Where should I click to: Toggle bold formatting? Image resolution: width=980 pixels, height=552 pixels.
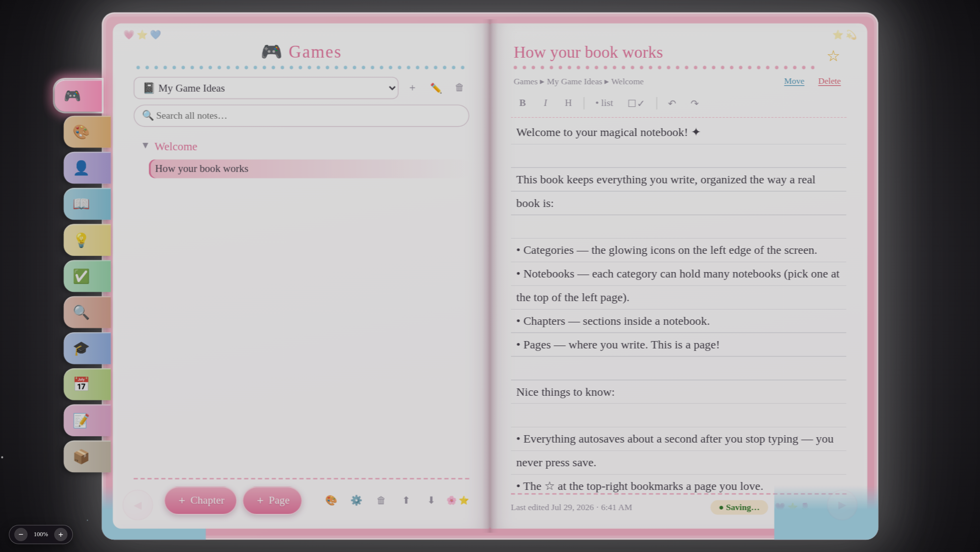523,103
